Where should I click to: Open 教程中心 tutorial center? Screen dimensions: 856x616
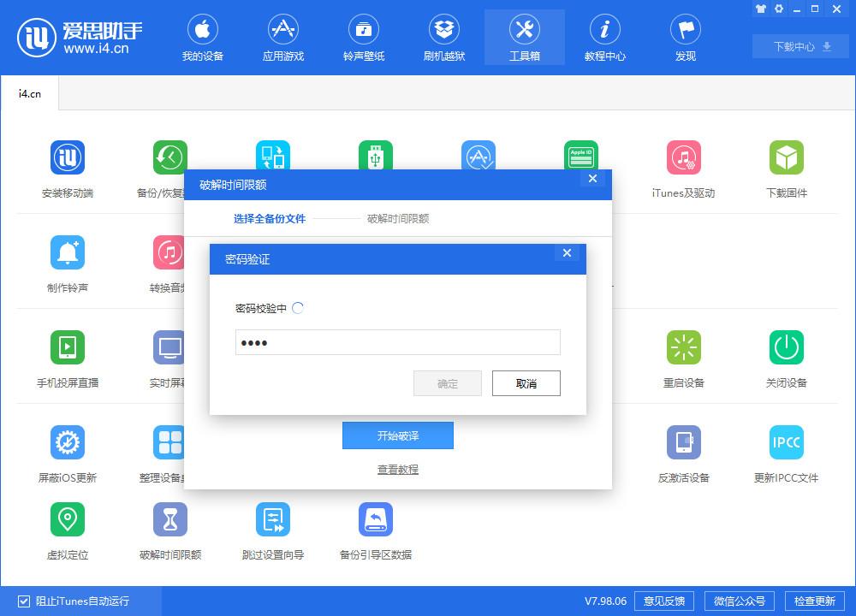605,38
